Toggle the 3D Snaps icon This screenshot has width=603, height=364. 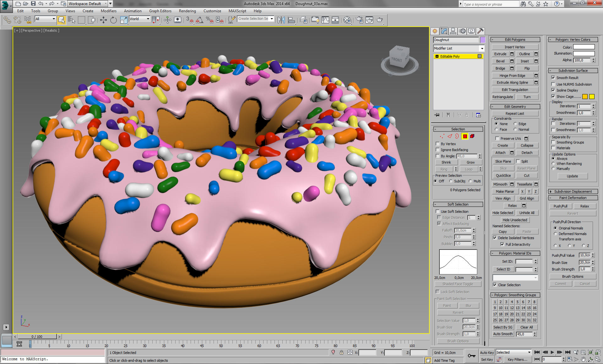tap(189, 20)
